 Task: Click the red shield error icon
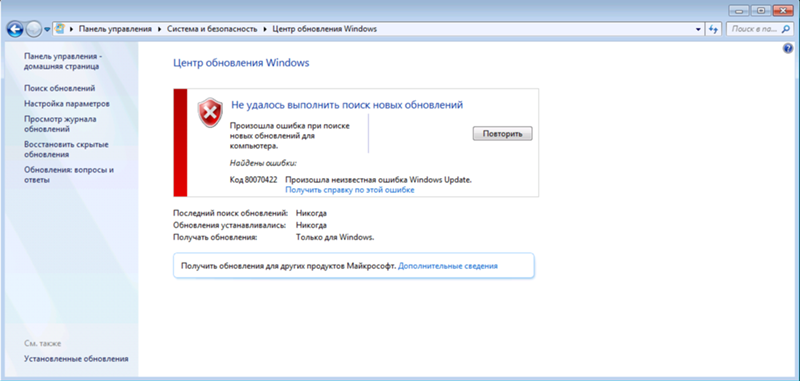point(210,112)
